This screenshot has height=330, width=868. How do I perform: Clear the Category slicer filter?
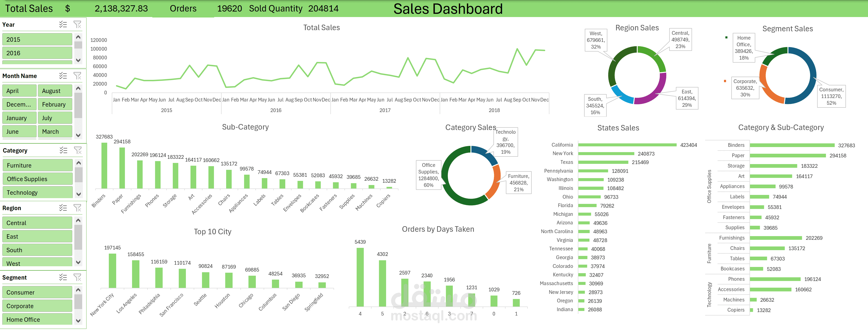(x=78, y=150)
